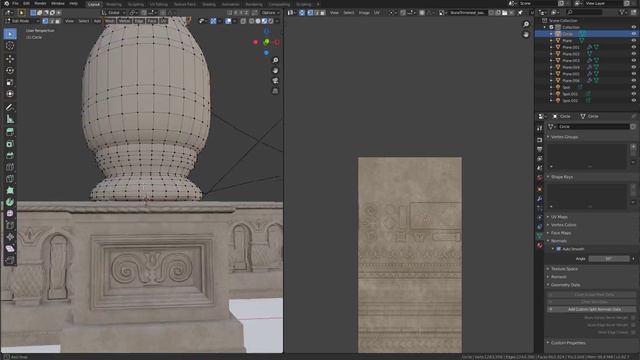Hide the Circle object in outliner
The height and width of the screenshot is (360, 640).
point(634,34)
